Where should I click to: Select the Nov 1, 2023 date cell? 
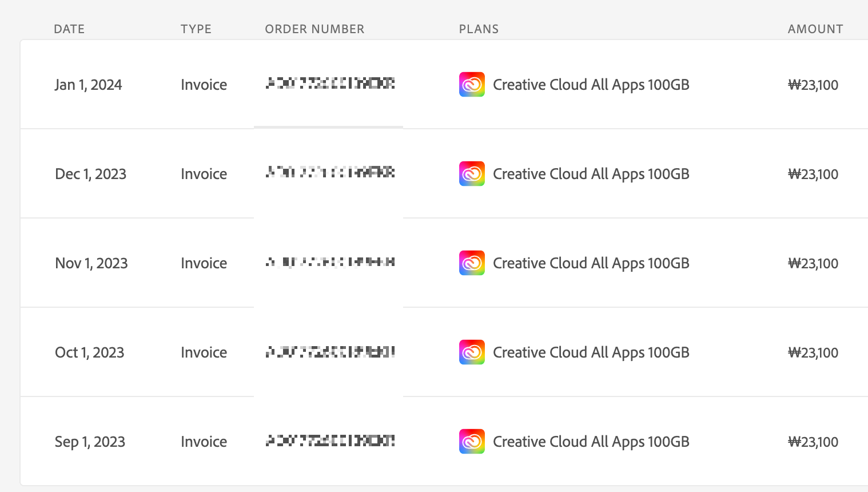(91, 263)
